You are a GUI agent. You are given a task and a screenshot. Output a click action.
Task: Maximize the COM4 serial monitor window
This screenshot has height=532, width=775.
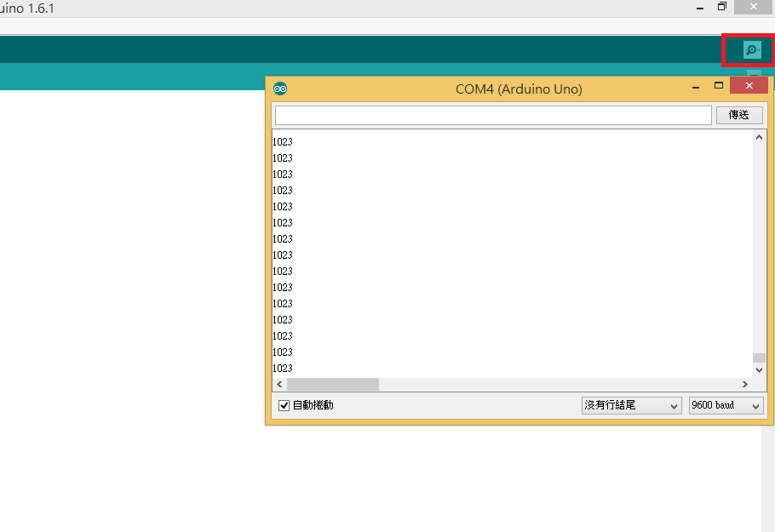[719, 85]
